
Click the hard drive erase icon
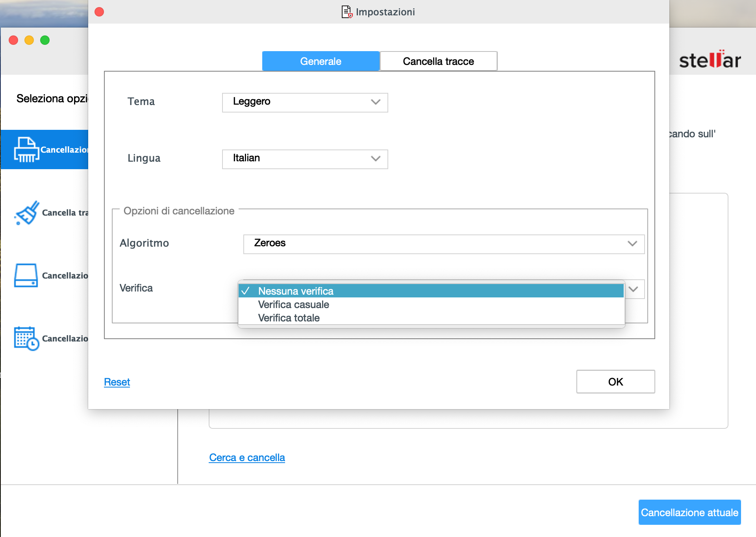click(x=26, y=275)
